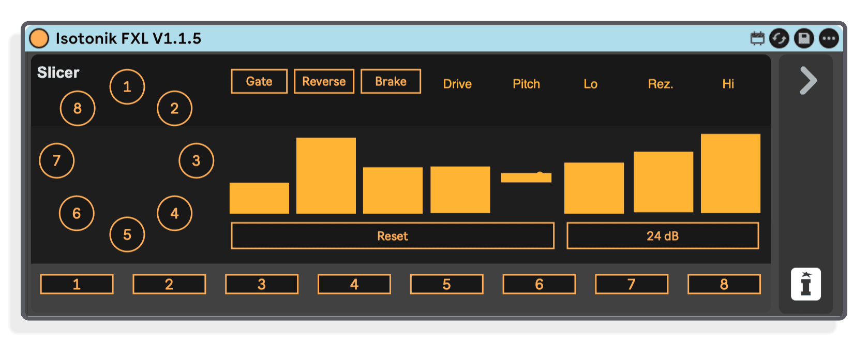
Task: Open the three-dots options menu icon
Action: [829, 38]
